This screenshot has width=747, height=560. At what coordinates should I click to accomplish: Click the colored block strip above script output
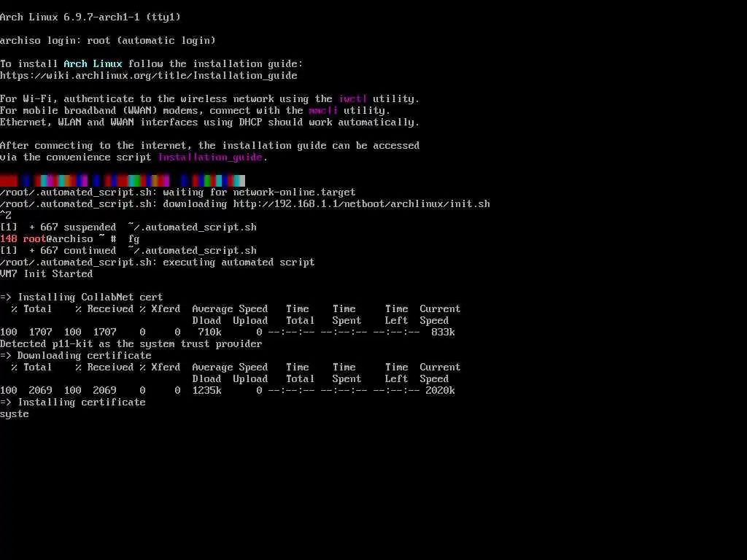(x=123, y=181)
